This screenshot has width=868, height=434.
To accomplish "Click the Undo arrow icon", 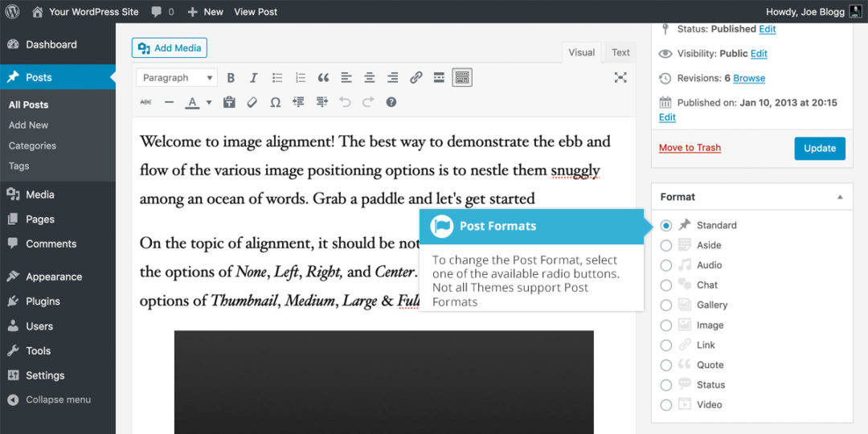I will 345,102.
